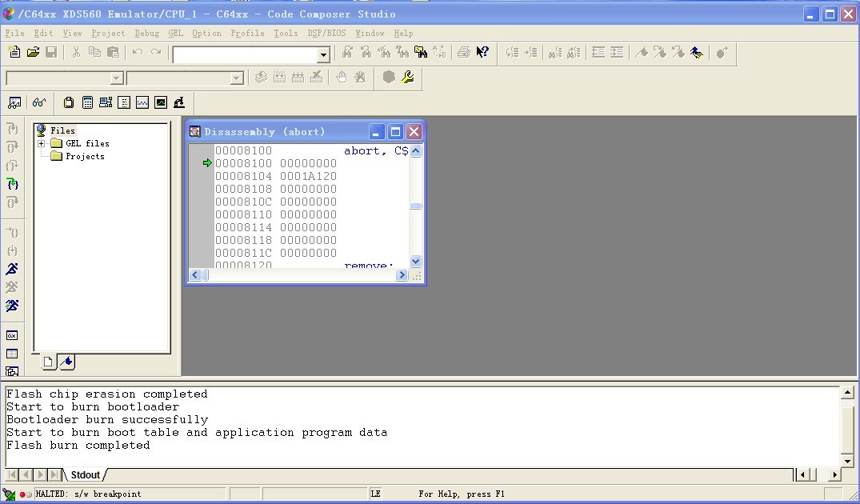Click the microscope icon in view toolbar
Image resolution: width=860 pixels, height=504 pixels.
(179, 102)
